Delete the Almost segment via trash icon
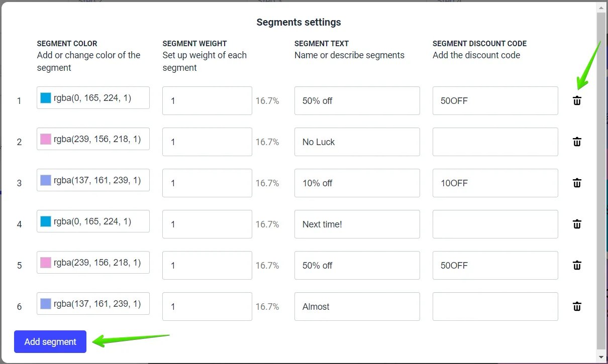Viewport: 608px width, 364px height. point(577,306)
